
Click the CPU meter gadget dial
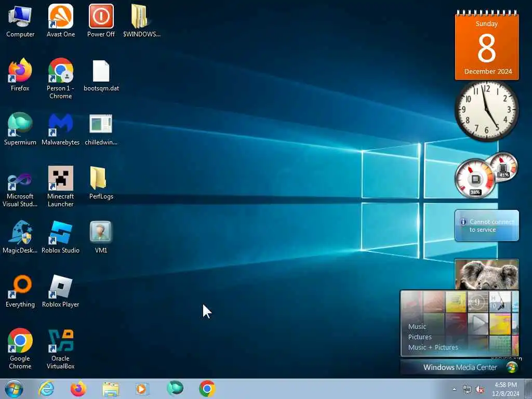point(475,179)
